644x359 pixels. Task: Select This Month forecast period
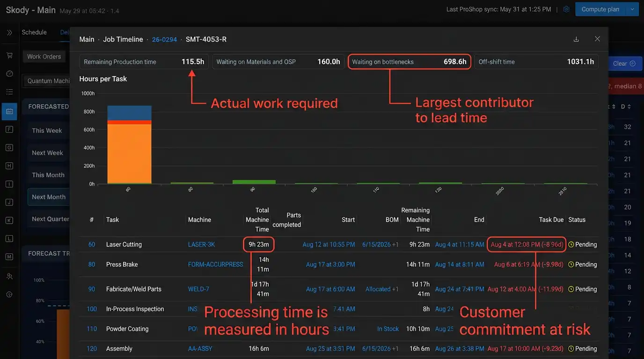point(48,175)
